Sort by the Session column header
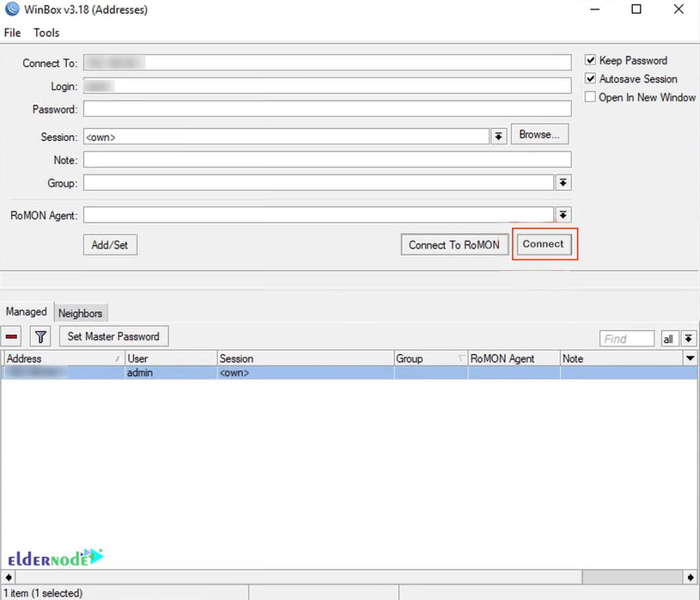This screenshot has height=600, width=700. click(306, 358)
